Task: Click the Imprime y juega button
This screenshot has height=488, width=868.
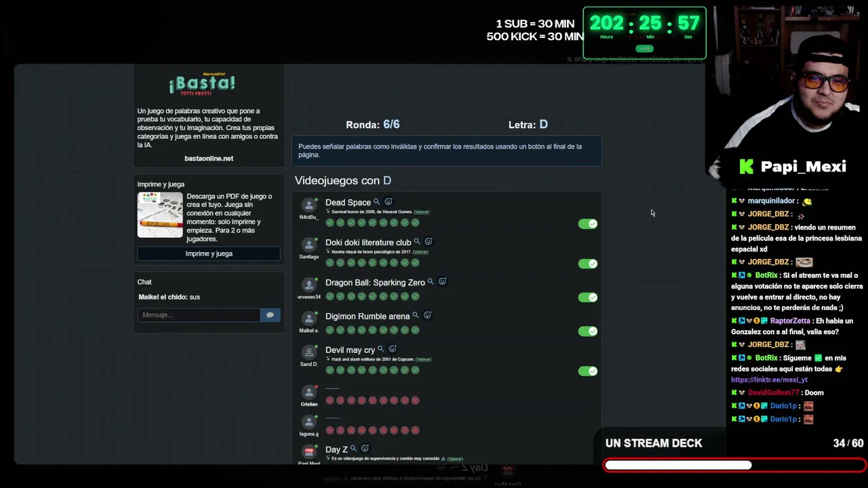Action: [x=209, y=253]
